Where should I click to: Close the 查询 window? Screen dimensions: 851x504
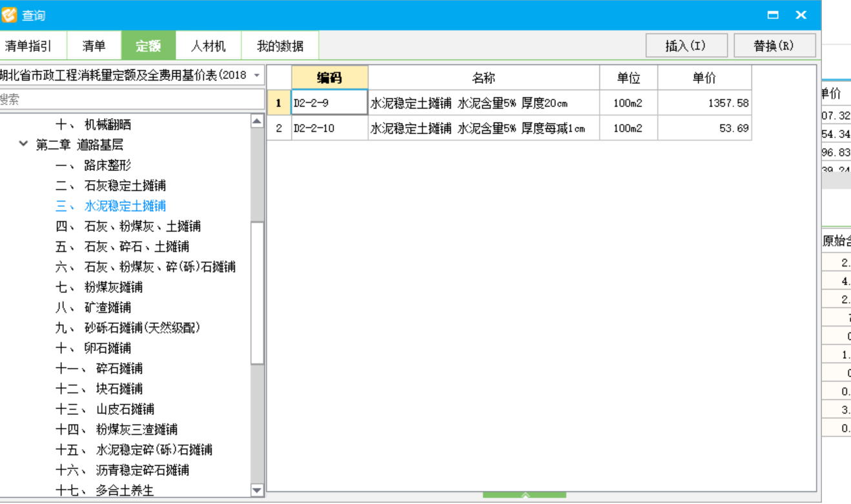coord(801,15)
